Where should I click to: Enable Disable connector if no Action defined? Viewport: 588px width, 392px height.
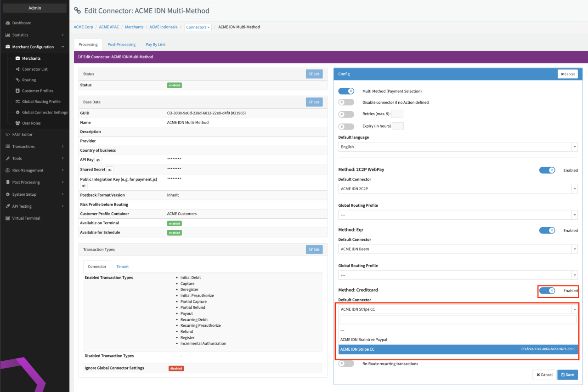(346, 102)
